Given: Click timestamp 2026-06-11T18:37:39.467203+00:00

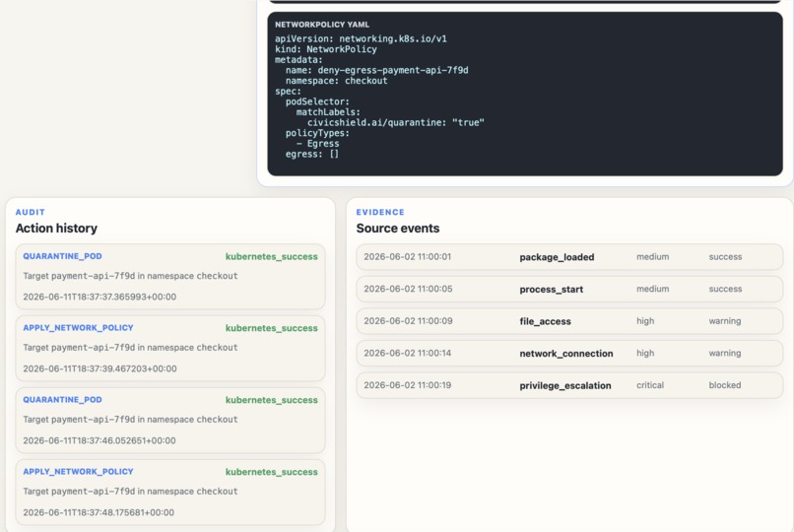Looking at the screenshot, I should (x=99, y=368).
